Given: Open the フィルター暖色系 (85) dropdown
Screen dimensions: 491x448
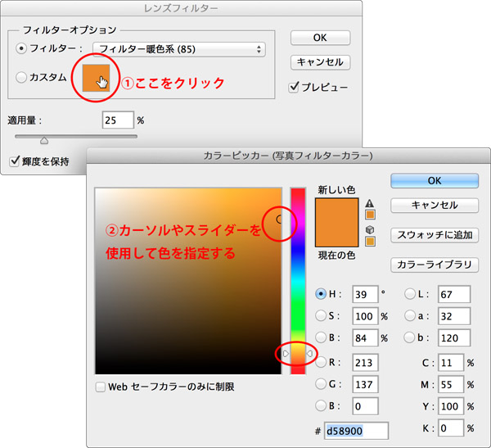Looking at the screenshot, I should click(179, 49).
